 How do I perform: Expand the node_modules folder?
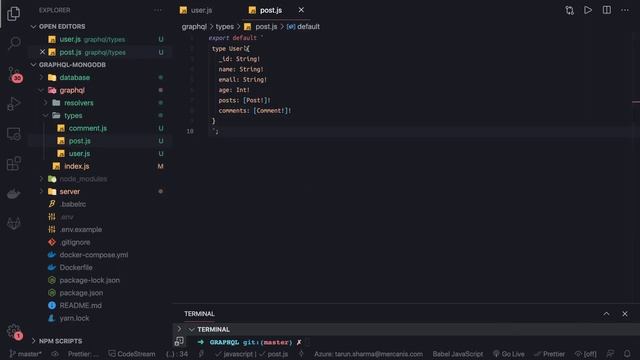[83, 179]
